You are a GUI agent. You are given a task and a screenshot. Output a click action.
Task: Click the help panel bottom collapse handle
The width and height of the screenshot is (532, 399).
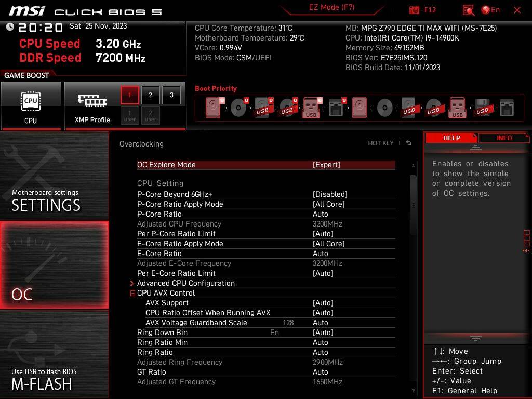coord(476,338)
